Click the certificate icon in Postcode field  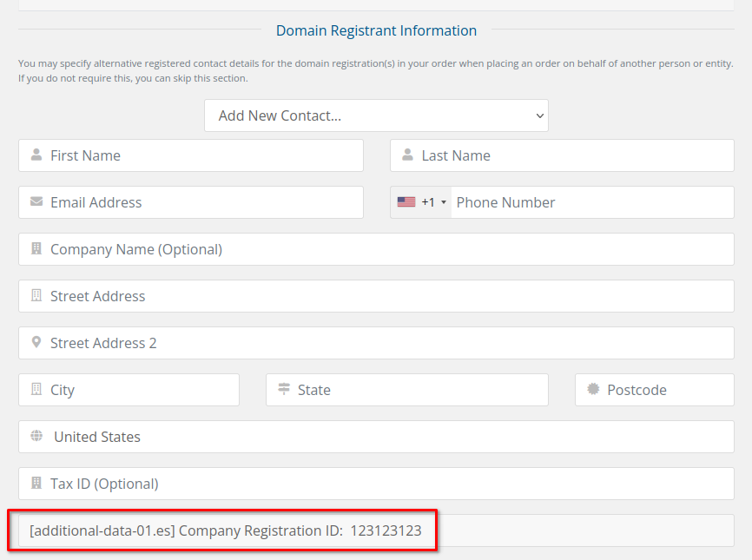pos(593,389)
